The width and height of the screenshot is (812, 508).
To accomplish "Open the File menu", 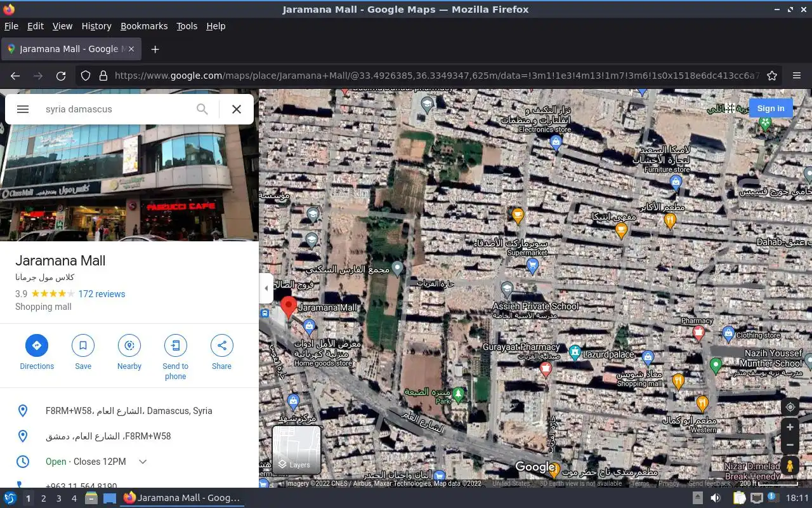I will (x=11, y=26).
